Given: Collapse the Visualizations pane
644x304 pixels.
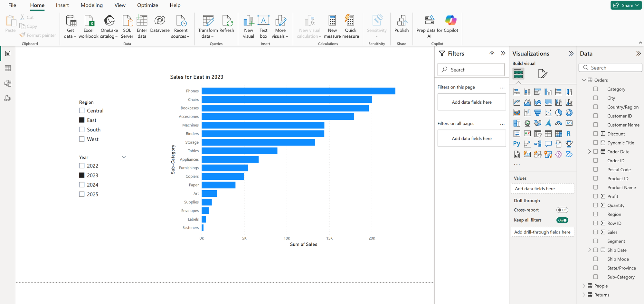Looking at the screenshot, I should click(x=571, y=53).
